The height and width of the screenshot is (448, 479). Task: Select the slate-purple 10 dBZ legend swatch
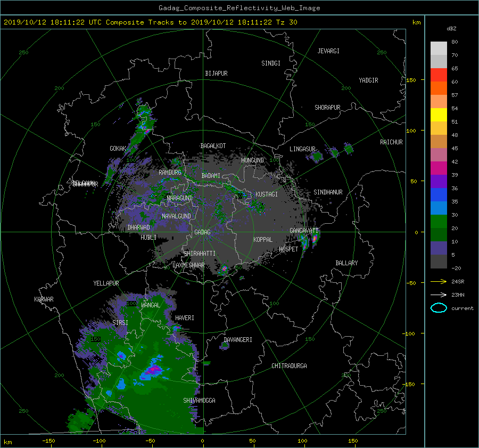[439, 248]
